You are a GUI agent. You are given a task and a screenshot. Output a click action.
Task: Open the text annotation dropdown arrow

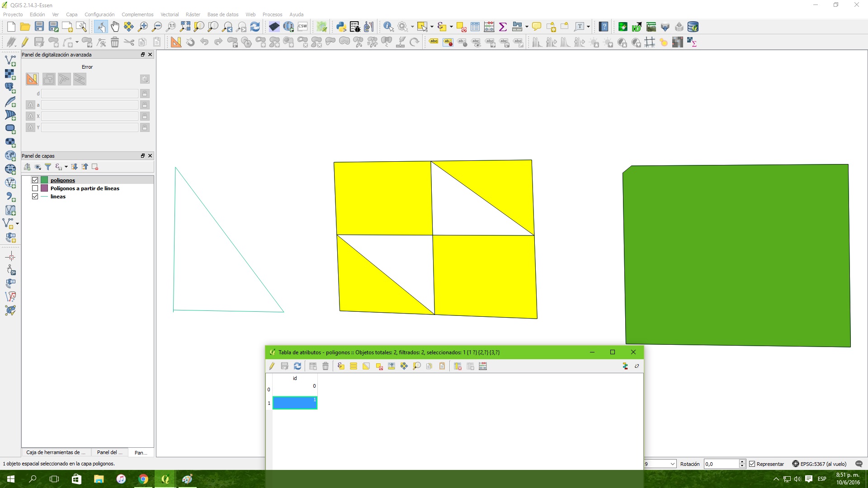pos(588,27)
